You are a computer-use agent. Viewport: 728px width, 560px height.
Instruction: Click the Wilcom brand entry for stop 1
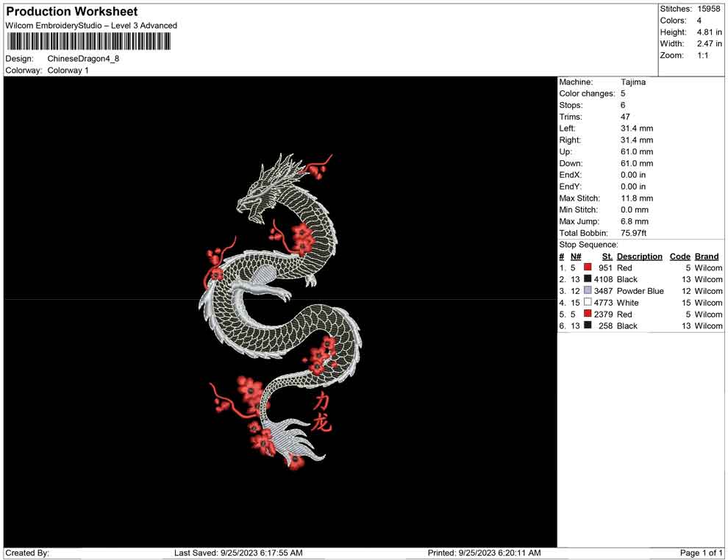click(707, 268)
